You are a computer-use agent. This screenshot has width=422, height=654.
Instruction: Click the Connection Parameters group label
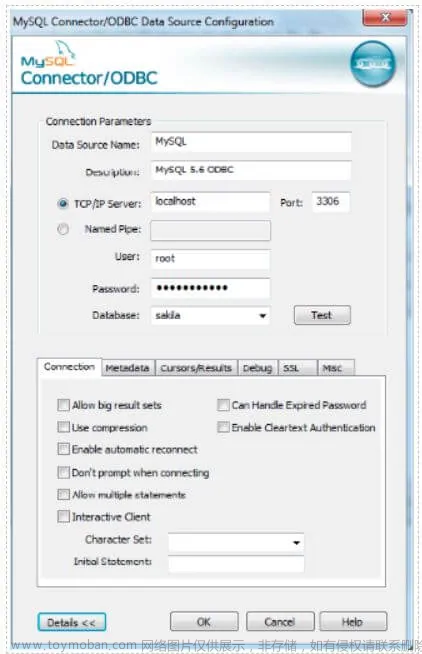[98, 121]
